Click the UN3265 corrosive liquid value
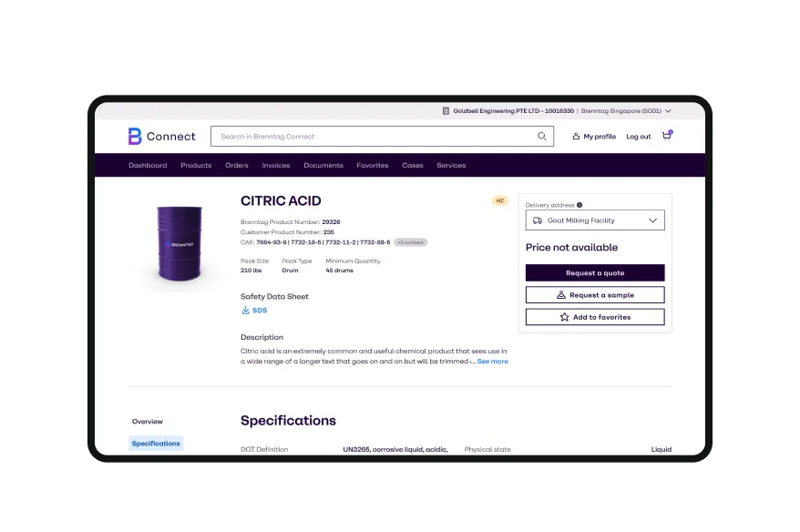 [395, 449]
